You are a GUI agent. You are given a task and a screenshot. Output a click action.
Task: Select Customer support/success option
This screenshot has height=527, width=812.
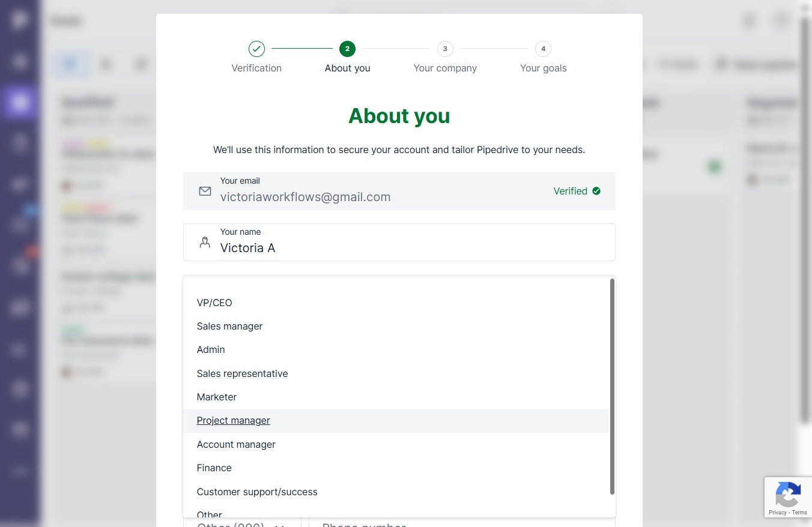click(x=396, y=492)
